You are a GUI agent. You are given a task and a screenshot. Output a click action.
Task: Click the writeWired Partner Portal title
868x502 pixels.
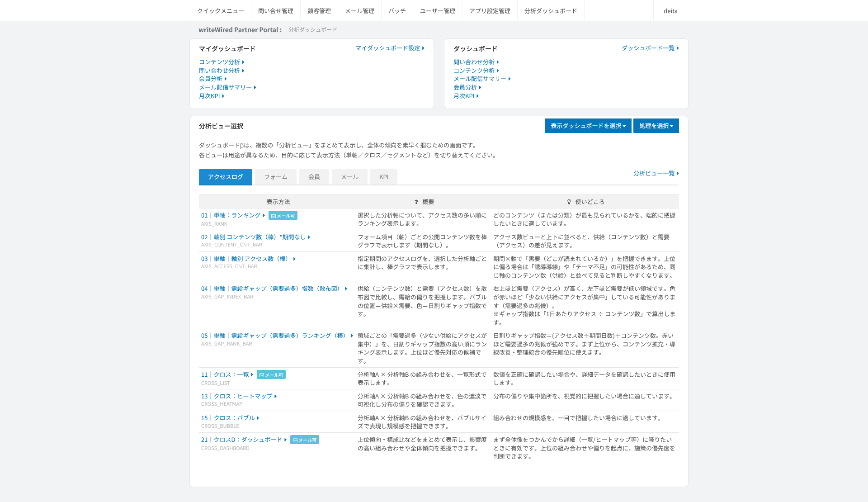240,30
